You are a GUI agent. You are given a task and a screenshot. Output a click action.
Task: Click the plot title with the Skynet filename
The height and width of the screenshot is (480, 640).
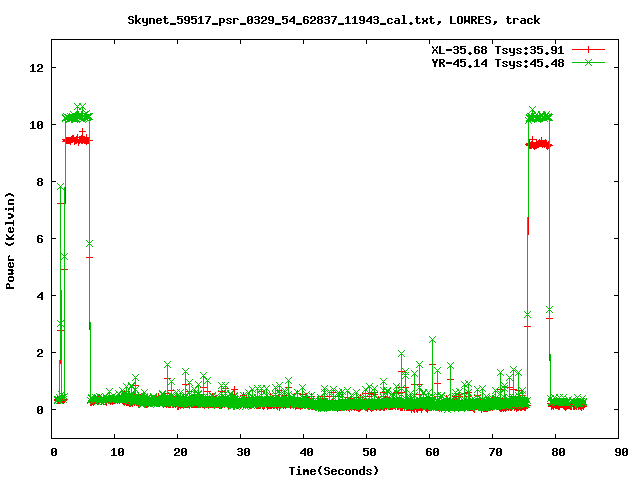click(333, 20)
